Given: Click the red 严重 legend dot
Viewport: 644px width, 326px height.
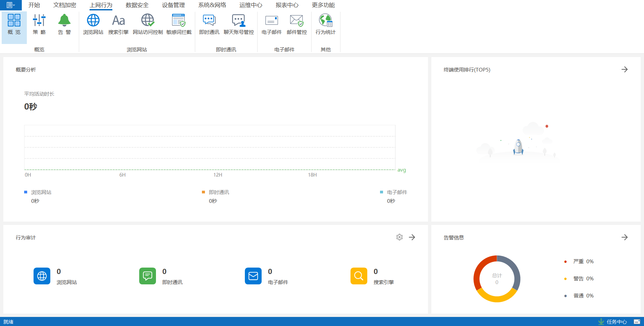Looking at the screenshot, I should coord(566,262).
